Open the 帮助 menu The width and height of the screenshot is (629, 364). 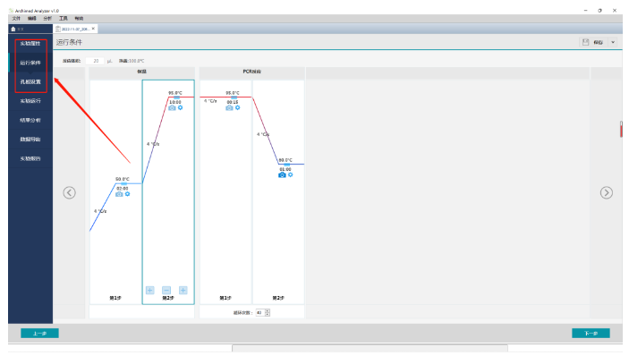click(x=79, y=19)
